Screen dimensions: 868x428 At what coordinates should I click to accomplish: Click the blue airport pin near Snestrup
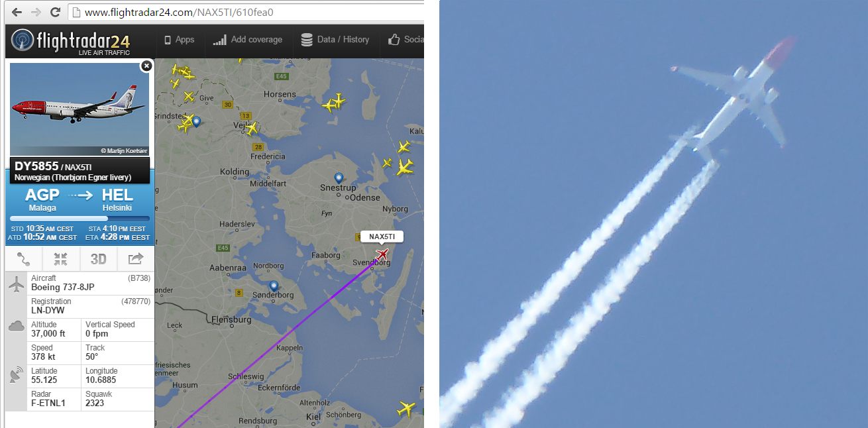click(339, 178)
